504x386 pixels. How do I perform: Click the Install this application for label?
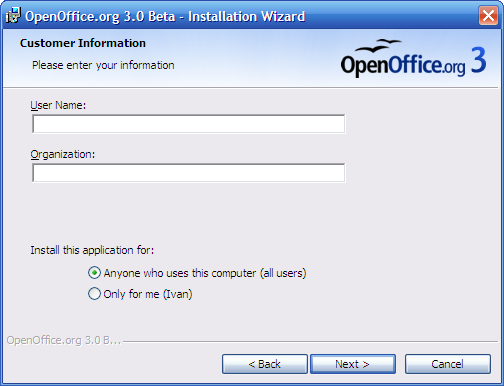point(92,250)
